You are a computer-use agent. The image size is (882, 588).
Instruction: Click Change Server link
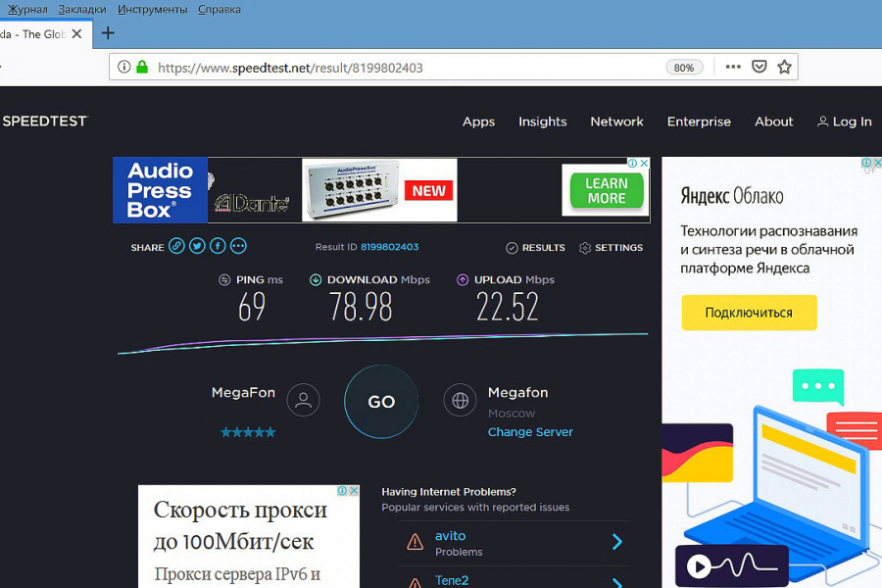tap(530, 432)
